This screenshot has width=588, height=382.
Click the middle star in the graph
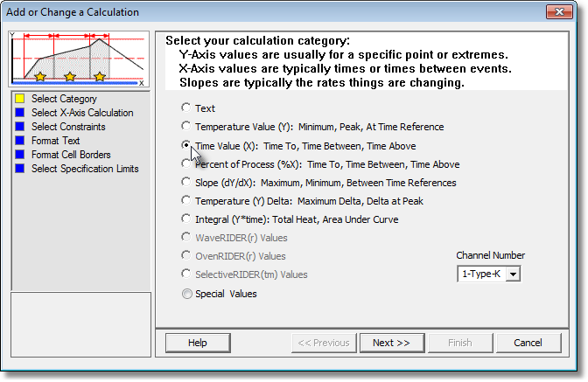pos(70,77)
